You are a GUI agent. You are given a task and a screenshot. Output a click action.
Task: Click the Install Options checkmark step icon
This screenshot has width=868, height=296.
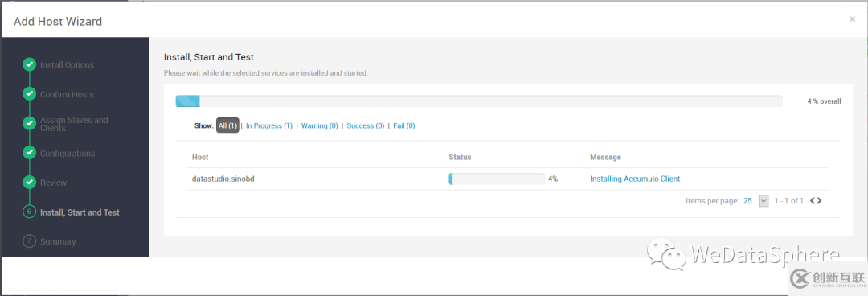coord(30,65)
